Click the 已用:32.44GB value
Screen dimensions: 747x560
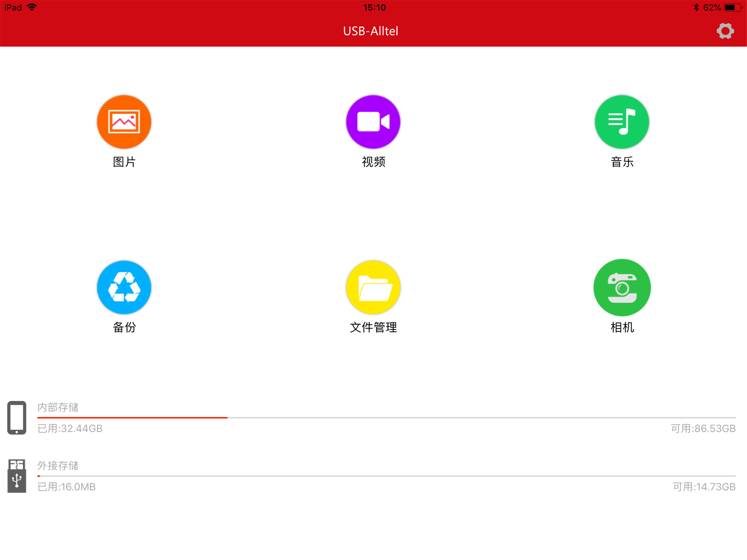pos(70,428)
